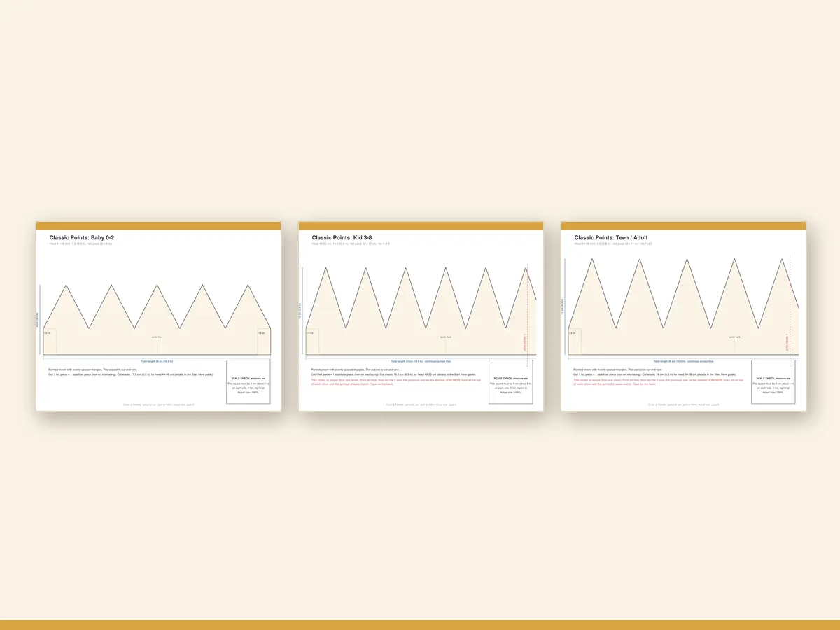The width and height of the screenshot is (840, 630).
Task: Click the red JOIN HERE label on Kid 3-8 page
Action: [x=525, y=343]
